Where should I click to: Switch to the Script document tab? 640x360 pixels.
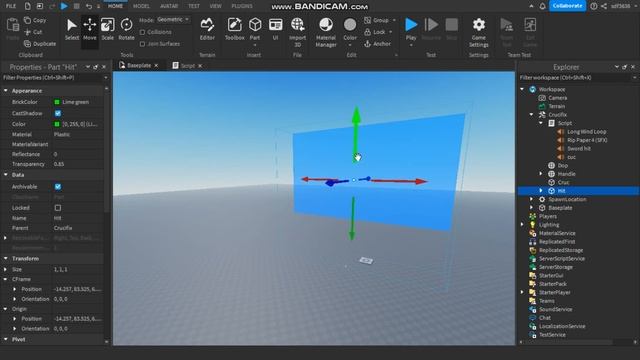[x=187, y=66]
